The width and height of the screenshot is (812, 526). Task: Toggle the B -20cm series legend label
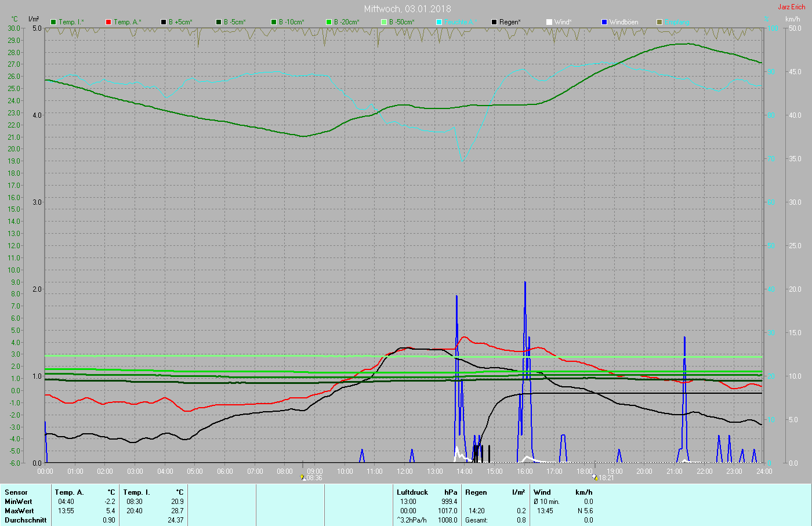click(x=346, y=22)
